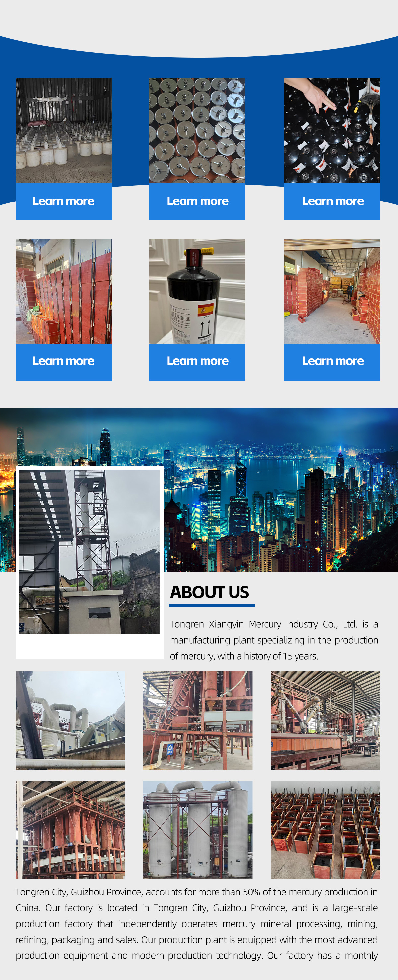
Task: Open the rows of packed wooden crates photo
Action: 325,829
